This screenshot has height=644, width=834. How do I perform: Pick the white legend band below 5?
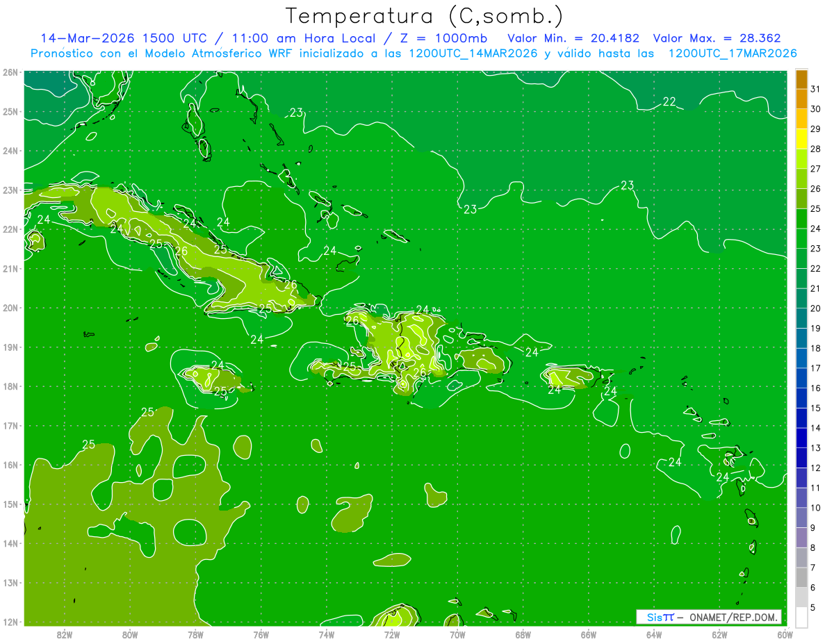tap(801, 618)
